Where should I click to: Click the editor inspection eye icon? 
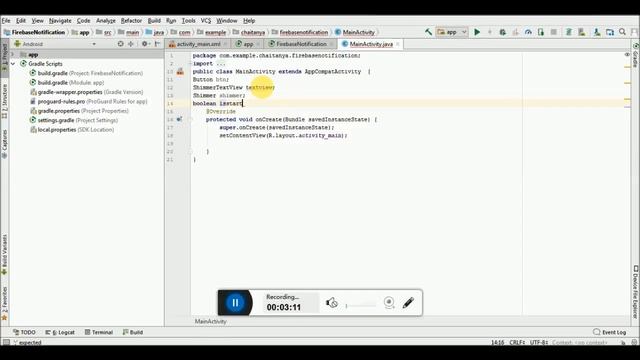[x=627, y=55]
